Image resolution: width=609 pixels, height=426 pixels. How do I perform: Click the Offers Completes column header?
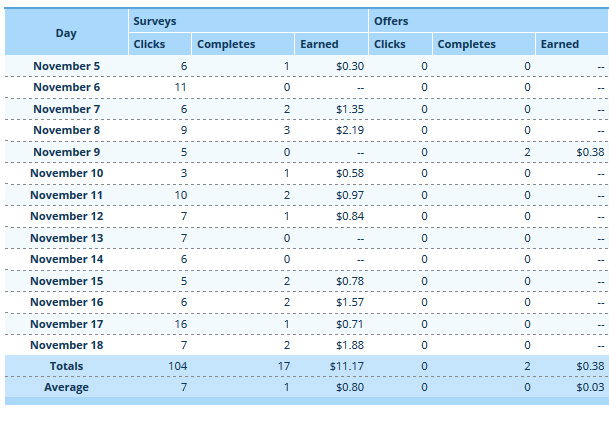pyautogui.click(x=466, y=44)
